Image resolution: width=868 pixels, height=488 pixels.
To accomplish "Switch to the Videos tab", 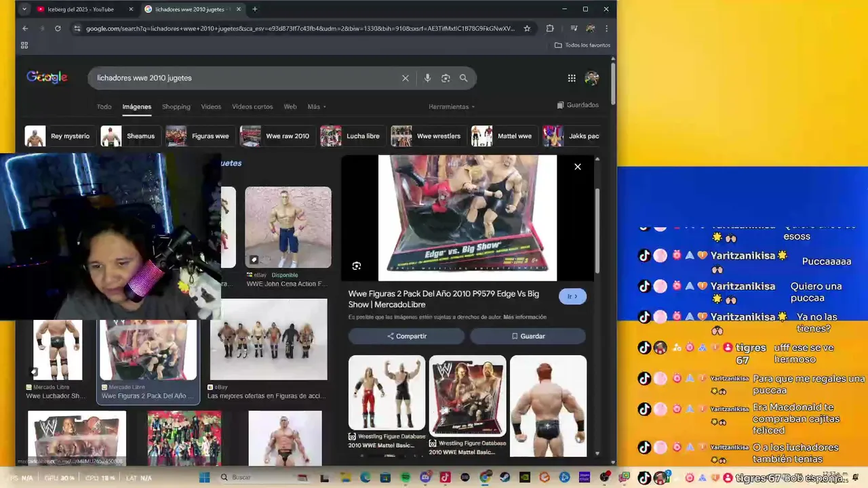I will coord(211,107).
